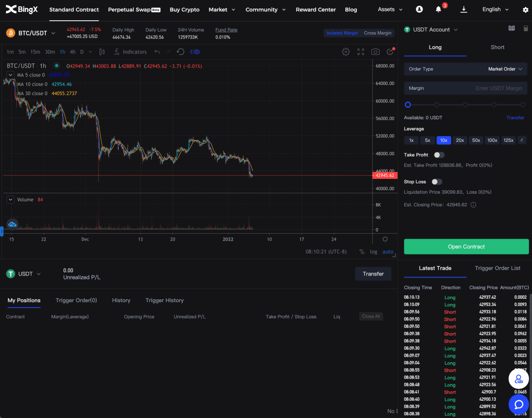Click the margin slider start handle
Viewport: 532px width, 418px height.
[408, 104]
